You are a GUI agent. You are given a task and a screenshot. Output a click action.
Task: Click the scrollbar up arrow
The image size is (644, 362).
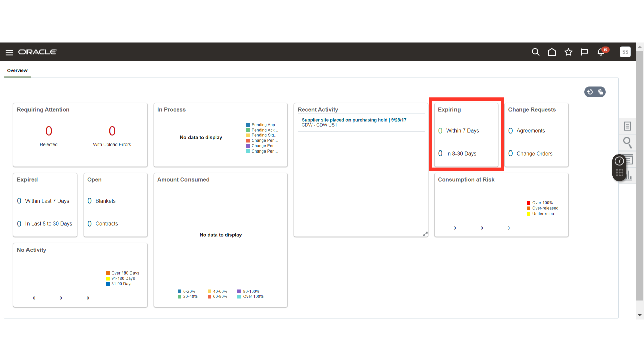(640, 47)
